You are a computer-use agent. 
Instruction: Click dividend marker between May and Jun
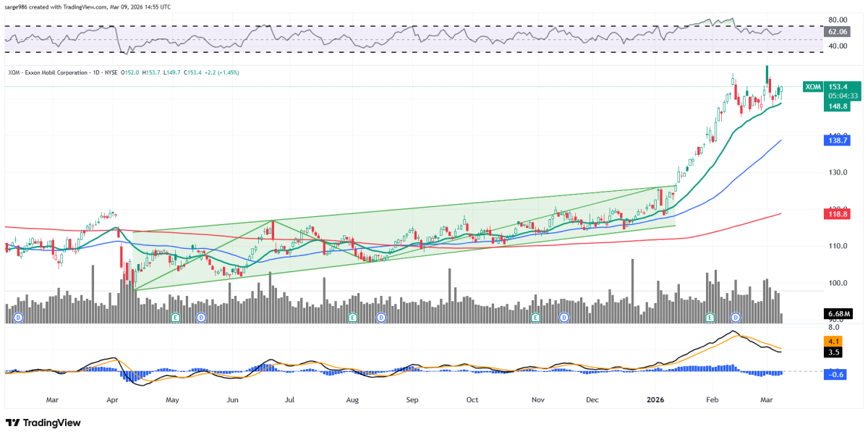click(201, 318)
